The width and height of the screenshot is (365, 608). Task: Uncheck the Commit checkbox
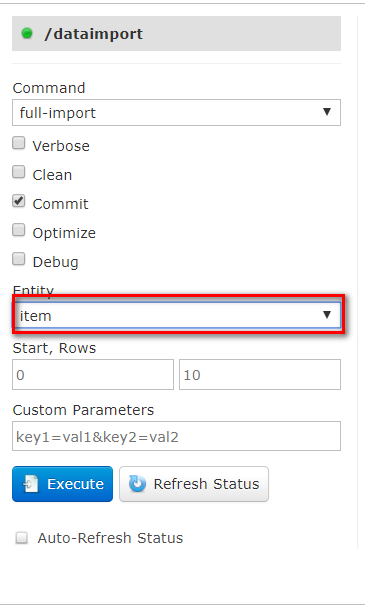pyautogui.click(x=19, y=201)
